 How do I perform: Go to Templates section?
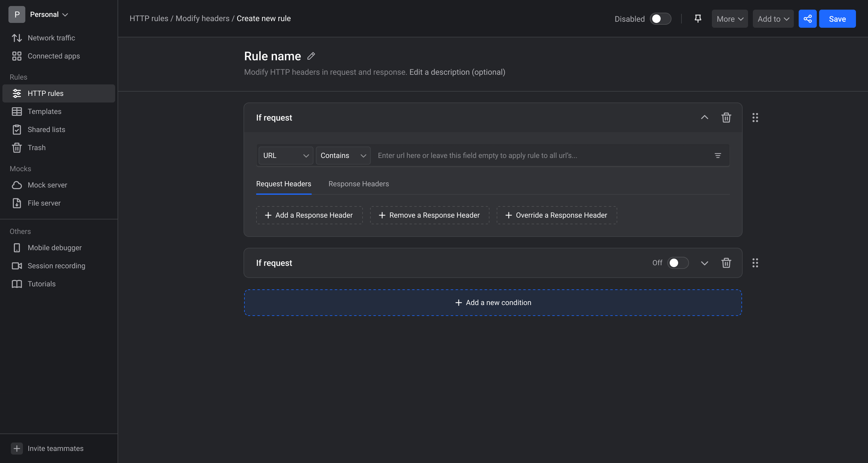[59, 112]
